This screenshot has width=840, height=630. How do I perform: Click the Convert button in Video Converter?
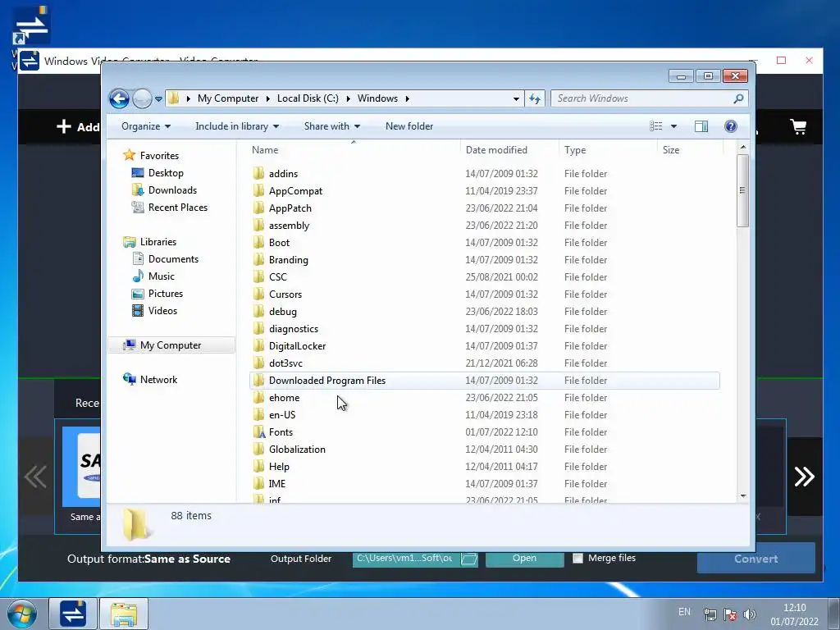pyautogui.click(x=756, y=558)
